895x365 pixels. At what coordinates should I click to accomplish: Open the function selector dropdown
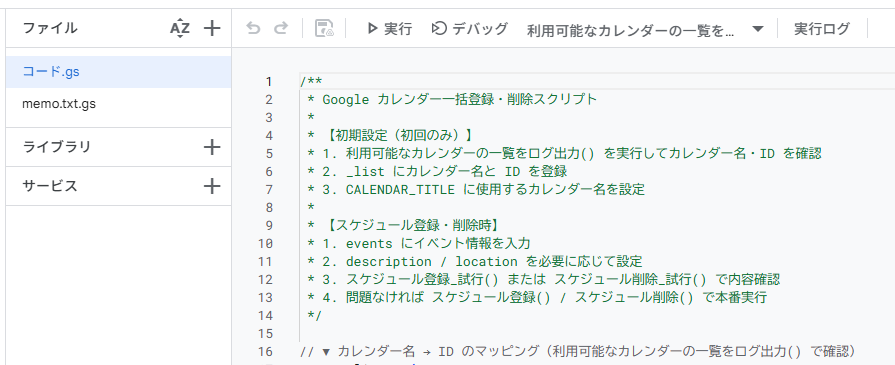pos(645,30)
